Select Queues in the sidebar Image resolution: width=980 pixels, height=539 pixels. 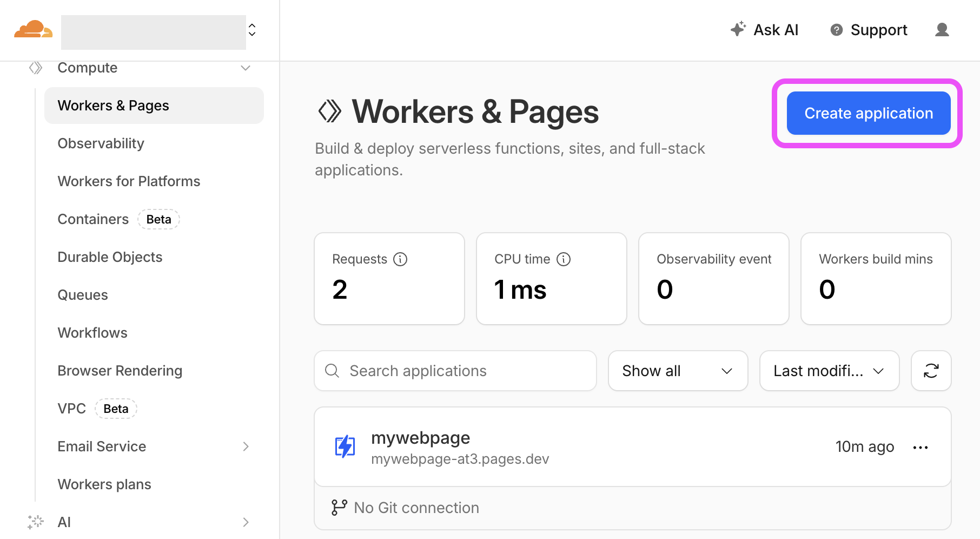83,294
